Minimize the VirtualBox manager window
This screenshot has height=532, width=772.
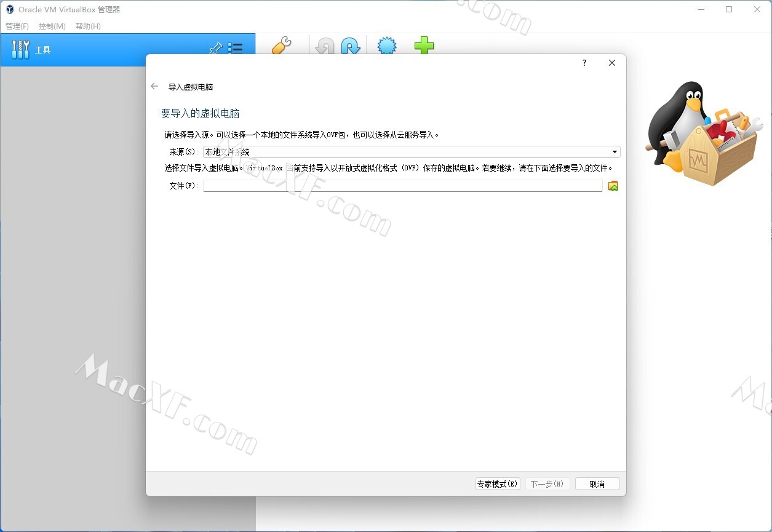coord(701,9)
